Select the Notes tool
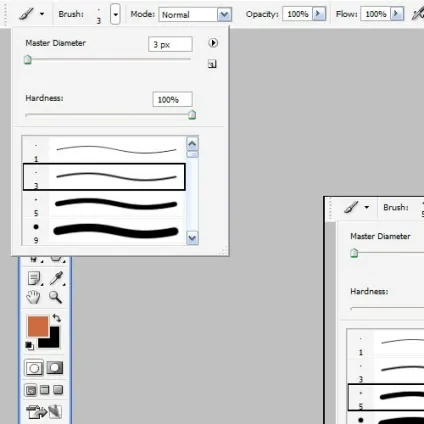 34,278
